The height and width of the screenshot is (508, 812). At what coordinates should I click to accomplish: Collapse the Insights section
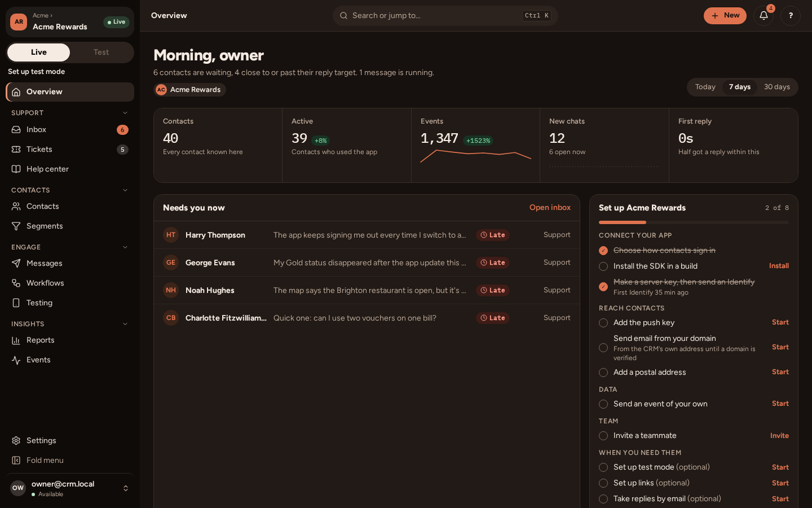coord(125,324)
